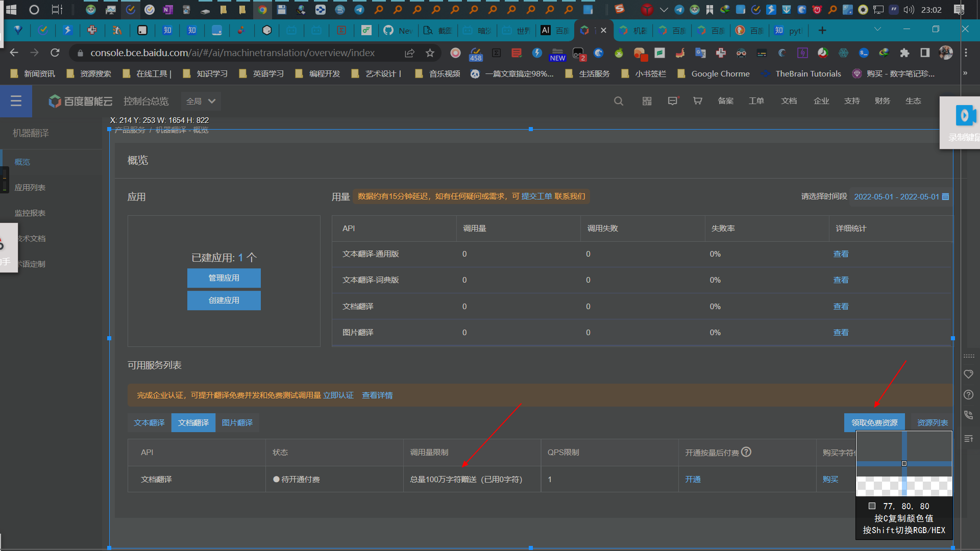Open the shopping cart icon

coord(697,101)
